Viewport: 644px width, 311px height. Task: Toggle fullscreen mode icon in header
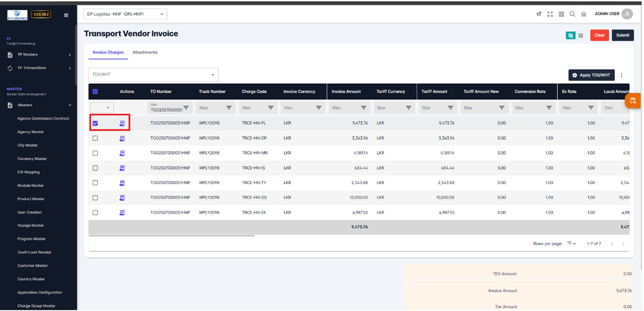[x=550, y=14]
